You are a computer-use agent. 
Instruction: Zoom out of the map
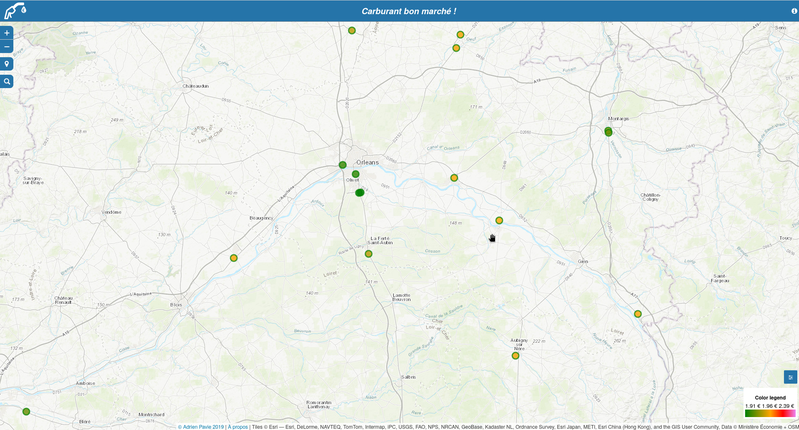[x=7, y=46]
